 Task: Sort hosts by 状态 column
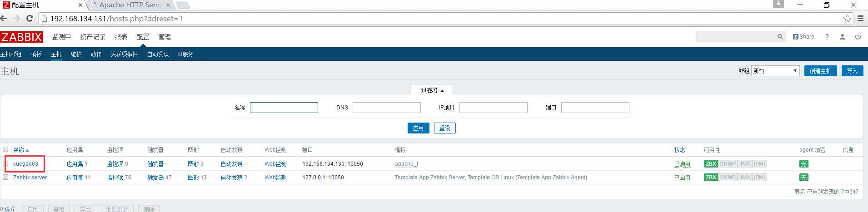pos(680,150)
